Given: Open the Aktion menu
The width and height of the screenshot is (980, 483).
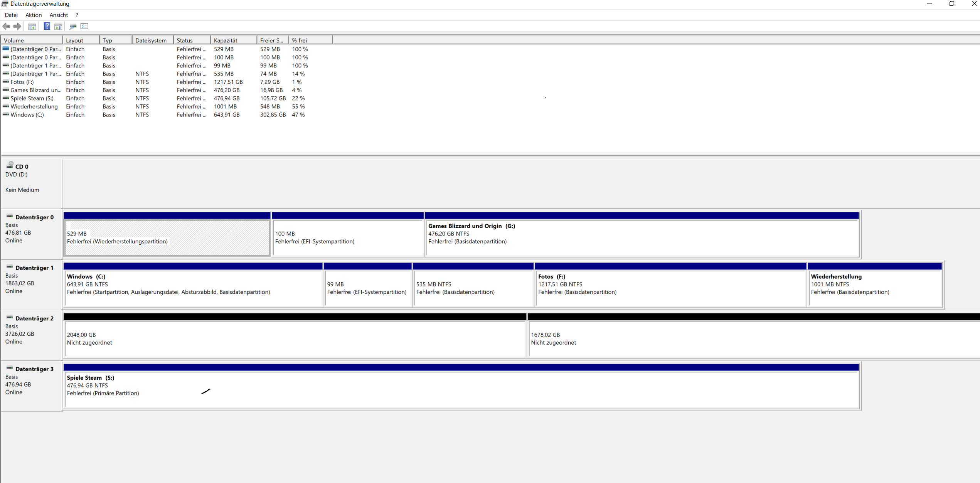Looking at the screenshot, I should point(34,15).
